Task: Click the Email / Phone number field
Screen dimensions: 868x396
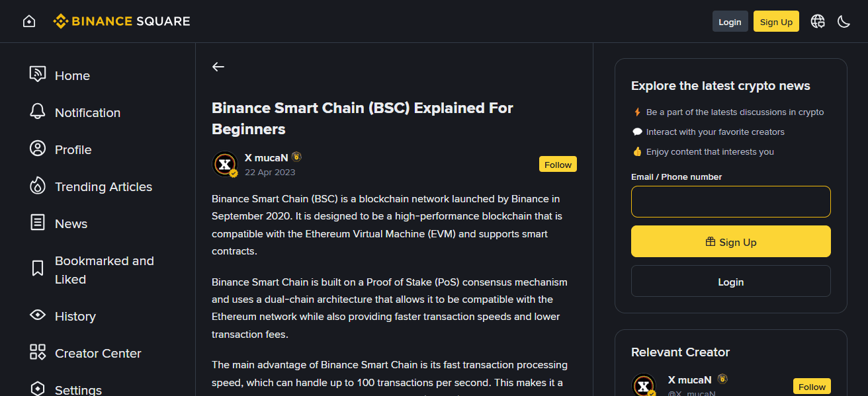Action: tap(730, 202)
